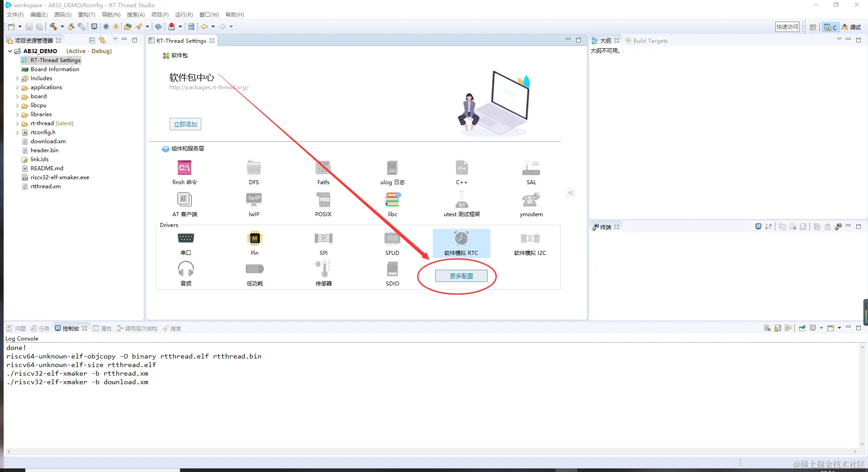
Task: Select the SDIO driver icon
Action: pos(392,269)
